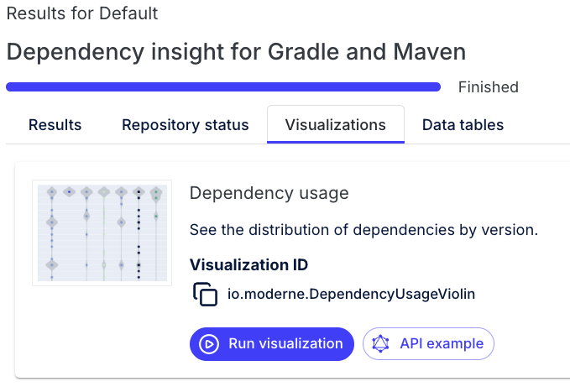Click the blue recipe run progress bar
The image size is (570, 392).
(x=223, y=86)
